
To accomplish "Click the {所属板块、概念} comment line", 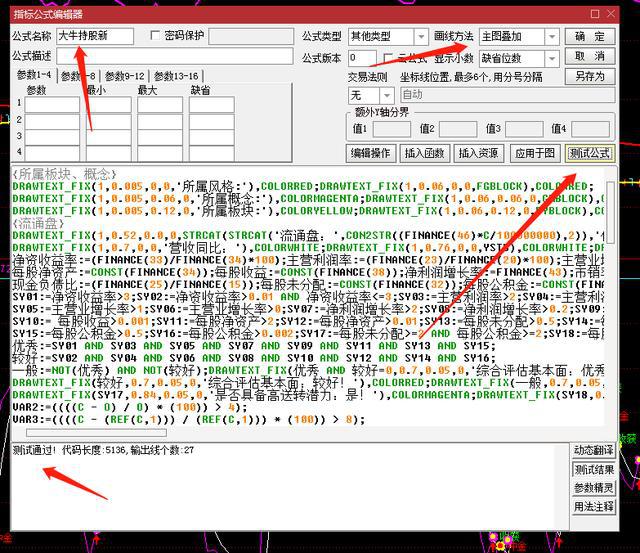I will pos(64,175).
